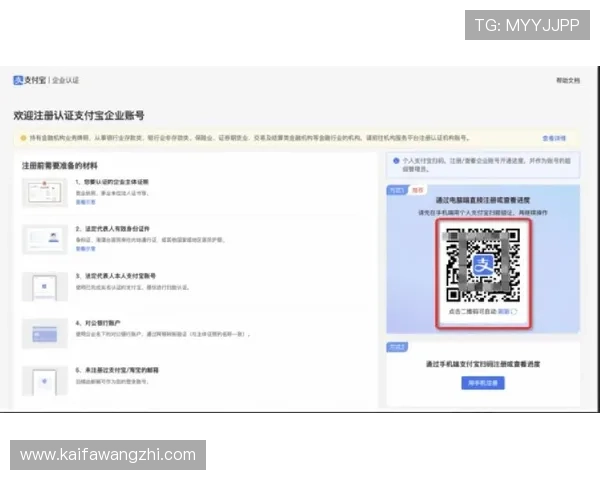
Task: Open the ID card thumbnail for item 2
Action: [45, 239]
